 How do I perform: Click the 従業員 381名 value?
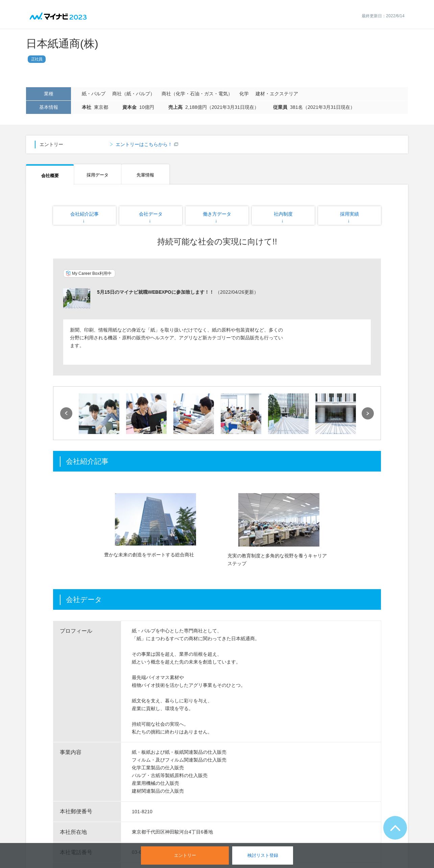[x=314, y=107]
